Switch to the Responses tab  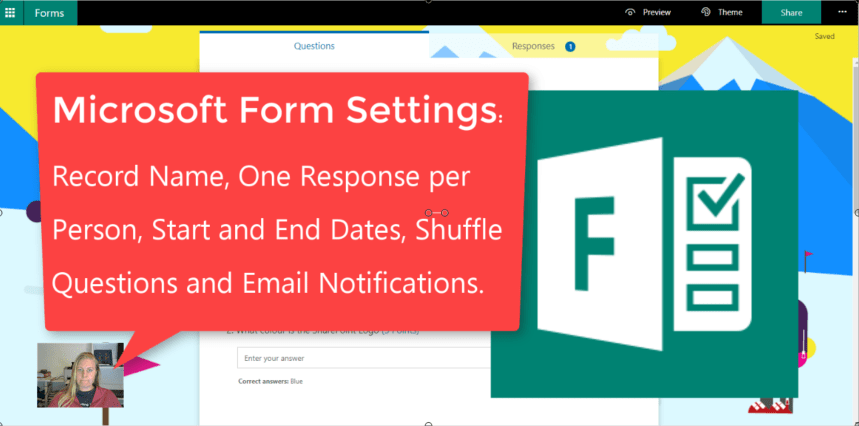click(x=533, y=46)
